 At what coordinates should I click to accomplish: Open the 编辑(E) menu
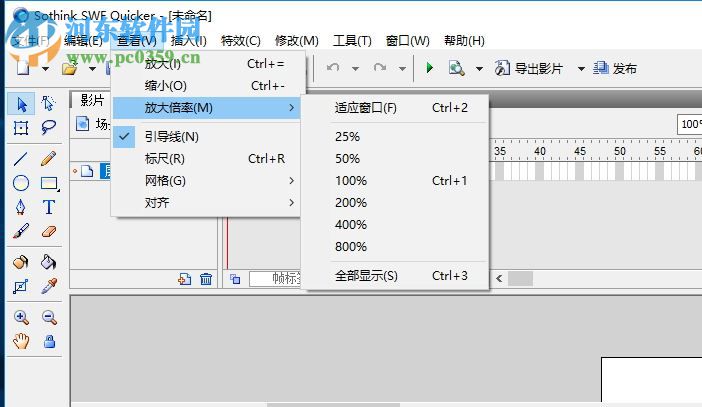click(83, 41)
